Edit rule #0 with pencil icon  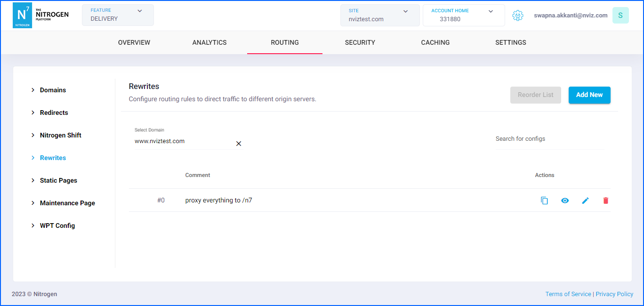585,201
